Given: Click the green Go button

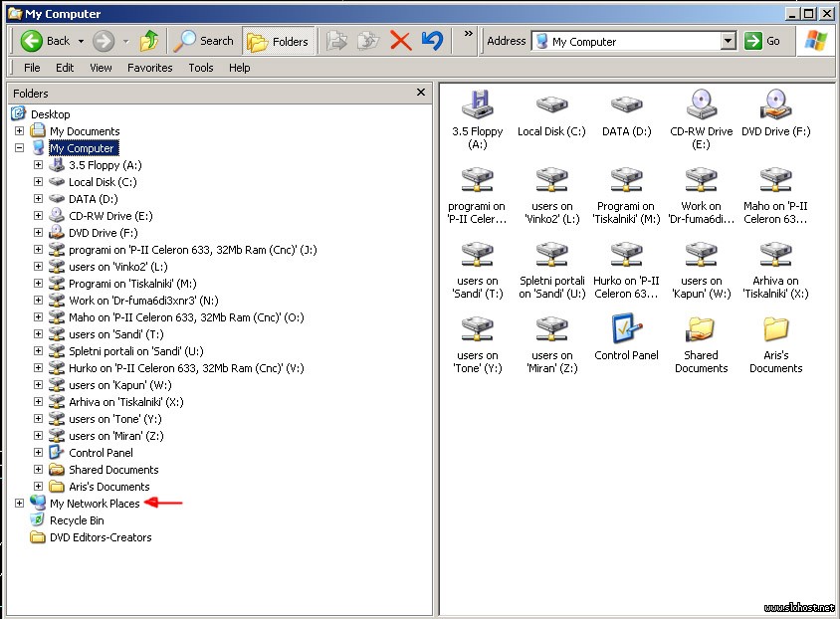Looking at the screenshot, I should (x=761, y=41).
